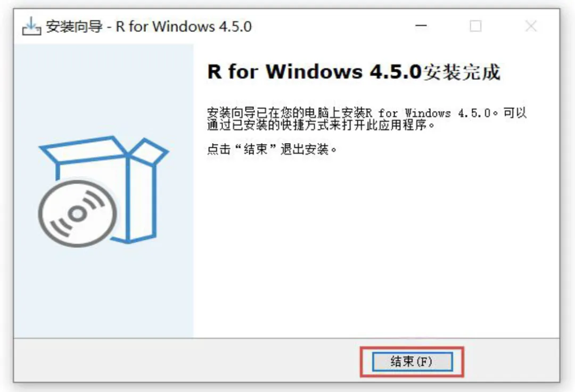The width and height of the screenshot is (575, 392).
Task: Click the empty white area below the text
Action: coord(376,249)
